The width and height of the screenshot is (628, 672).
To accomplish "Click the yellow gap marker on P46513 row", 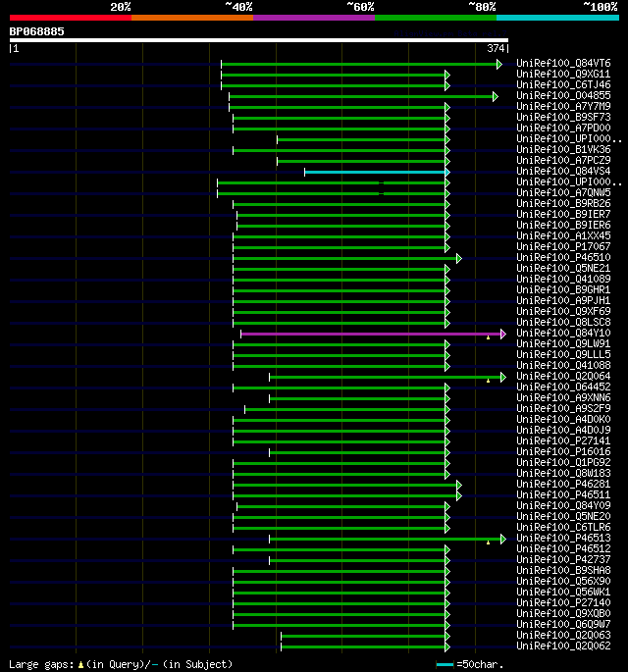I will (489, 543).
